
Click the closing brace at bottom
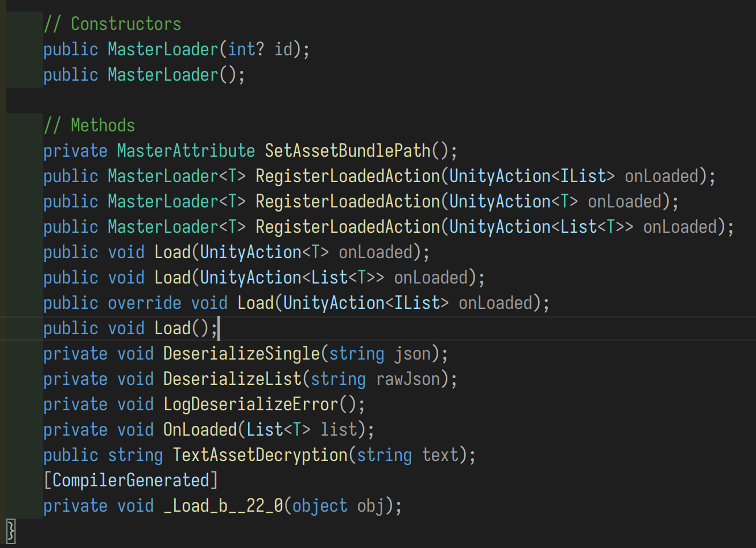coord(10,530)
